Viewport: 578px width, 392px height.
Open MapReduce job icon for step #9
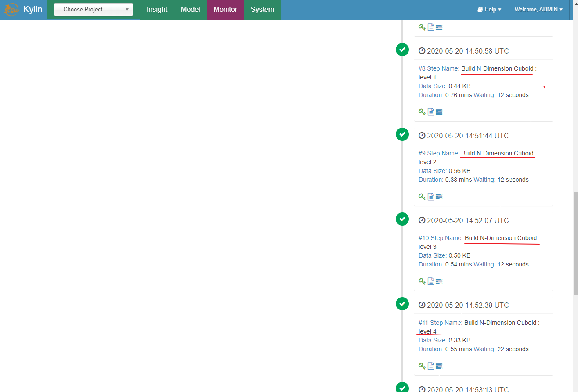(439, 197)
